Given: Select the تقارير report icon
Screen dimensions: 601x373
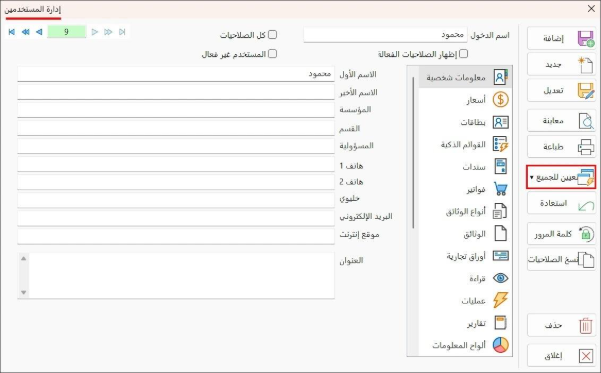Looking at the screenshot, I should 500,323.
